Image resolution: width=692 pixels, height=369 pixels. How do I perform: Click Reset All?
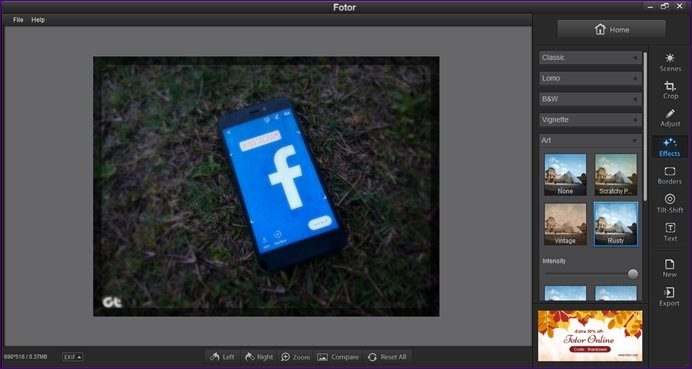(x=387, y=357)
